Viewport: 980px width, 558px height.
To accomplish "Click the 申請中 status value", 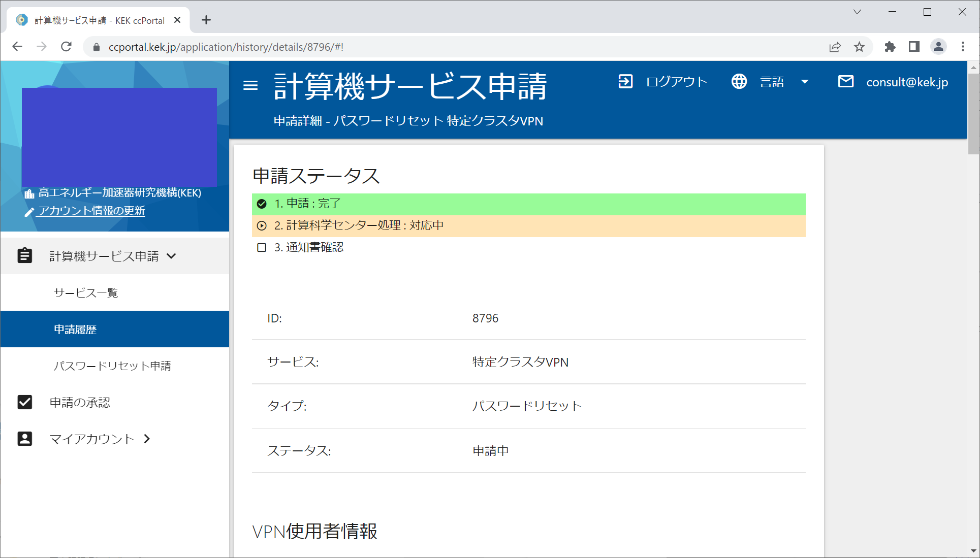I will pyautogui.click(x=490, y=451).
